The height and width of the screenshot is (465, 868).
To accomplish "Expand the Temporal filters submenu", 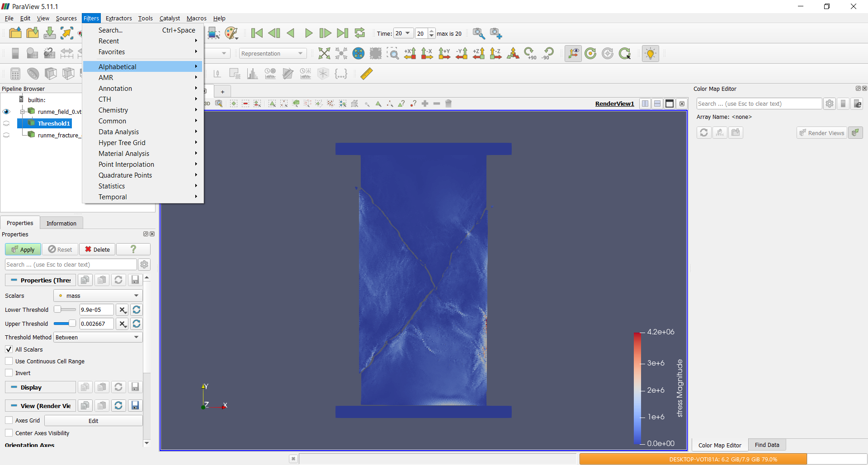I will [x=143, y=197].
